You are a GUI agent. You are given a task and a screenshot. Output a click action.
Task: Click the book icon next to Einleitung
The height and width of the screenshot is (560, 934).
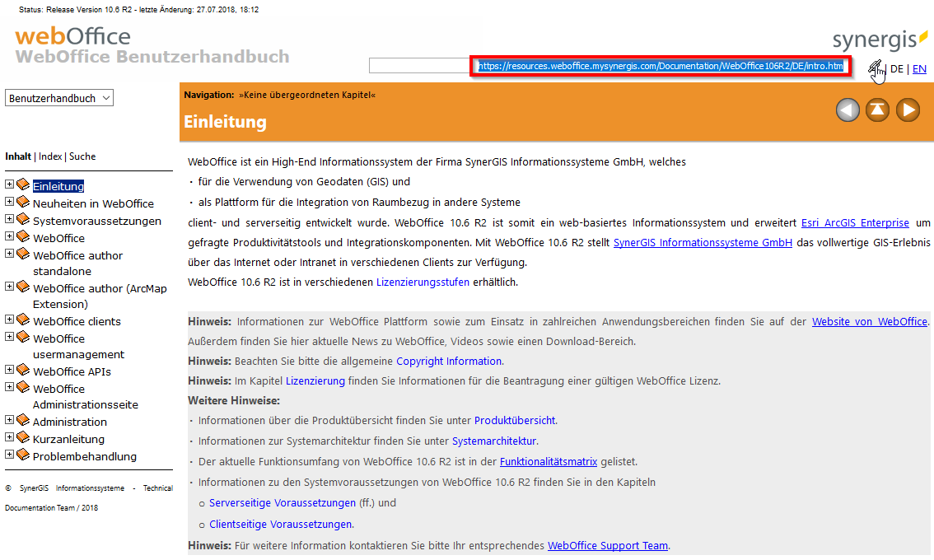pos(23,184)
